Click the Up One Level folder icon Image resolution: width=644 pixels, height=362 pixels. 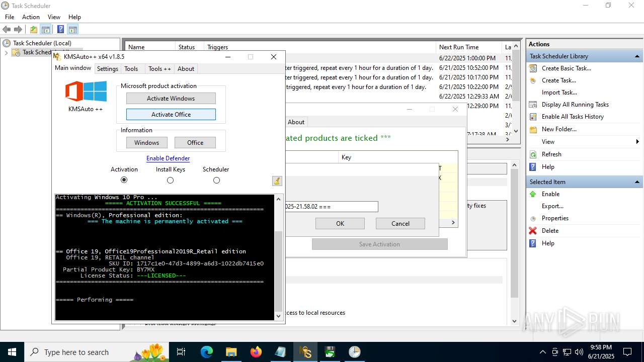(33, 30)
